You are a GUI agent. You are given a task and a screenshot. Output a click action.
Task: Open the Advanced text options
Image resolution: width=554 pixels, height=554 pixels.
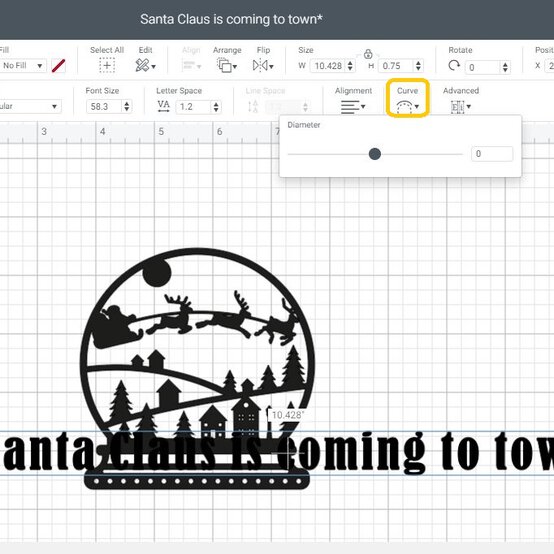pyautogui.click(x=461, y=107)
